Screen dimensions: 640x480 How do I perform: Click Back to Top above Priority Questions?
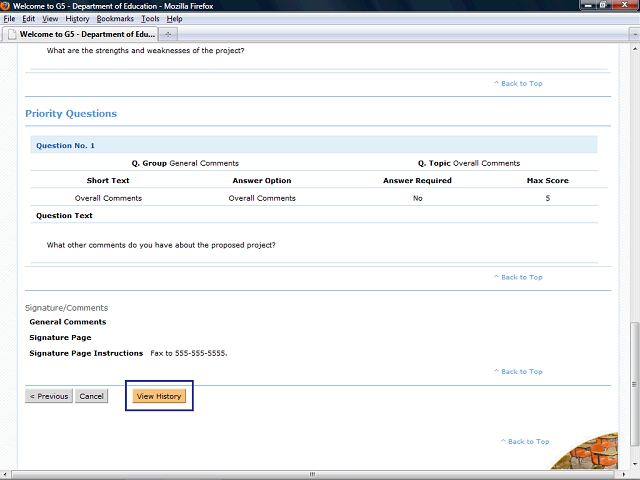tap(518, 83)
